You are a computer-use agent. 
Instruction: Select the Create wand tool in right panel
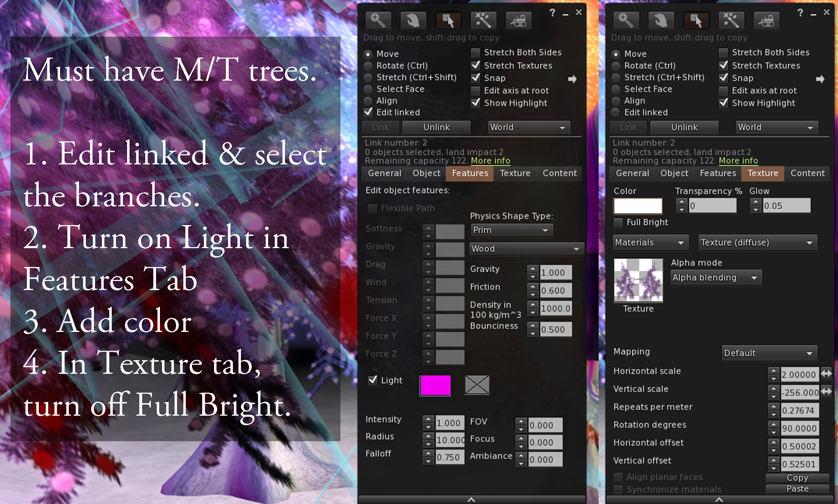pos(732,20)
